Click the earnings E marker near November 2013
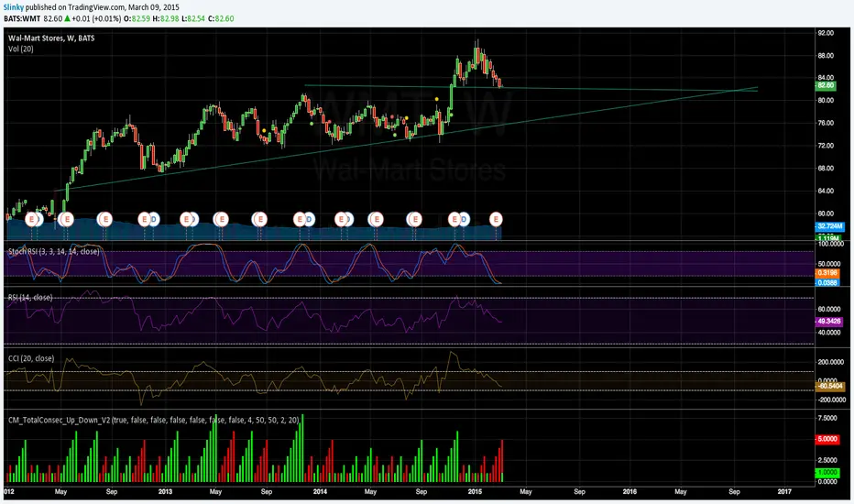Screen dimensions: 854x504 [300, 219]
